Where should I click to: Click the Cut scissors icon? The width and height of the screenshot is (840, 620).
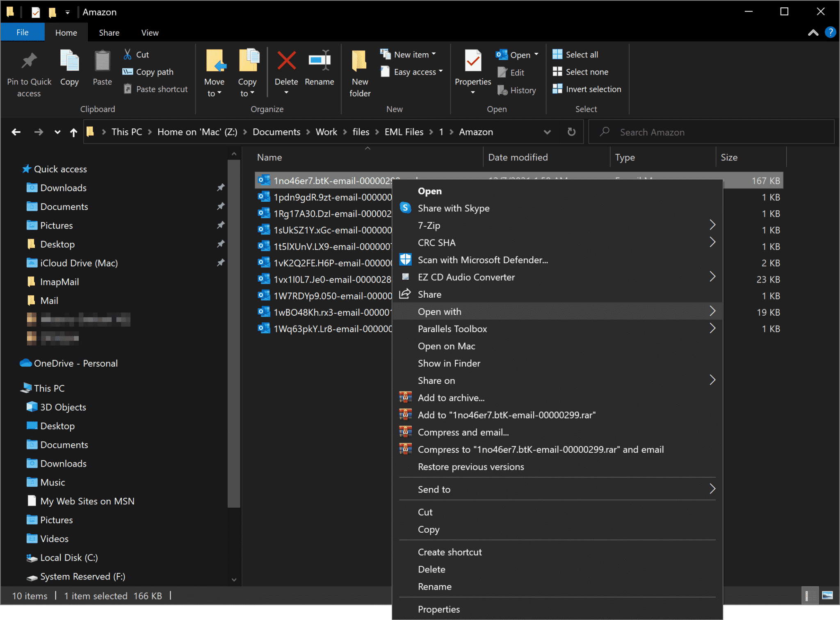[128, 54]
